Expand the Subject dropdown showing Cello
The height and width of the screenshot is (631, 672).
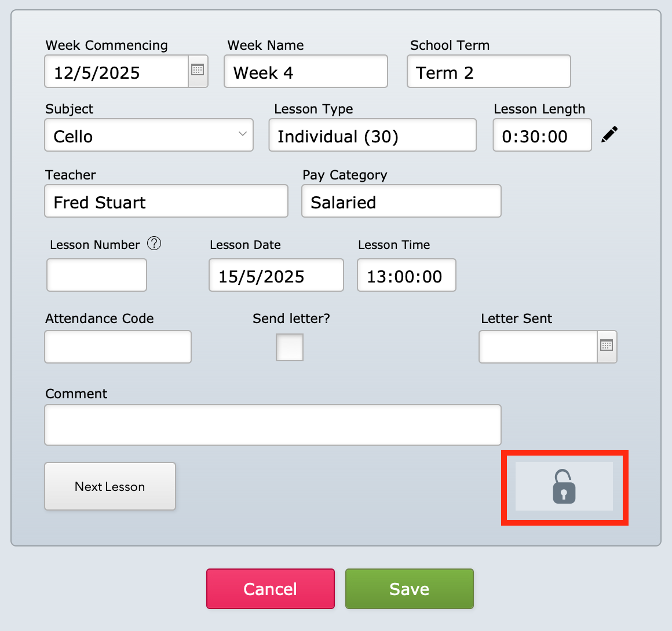(x=149, y=135)
